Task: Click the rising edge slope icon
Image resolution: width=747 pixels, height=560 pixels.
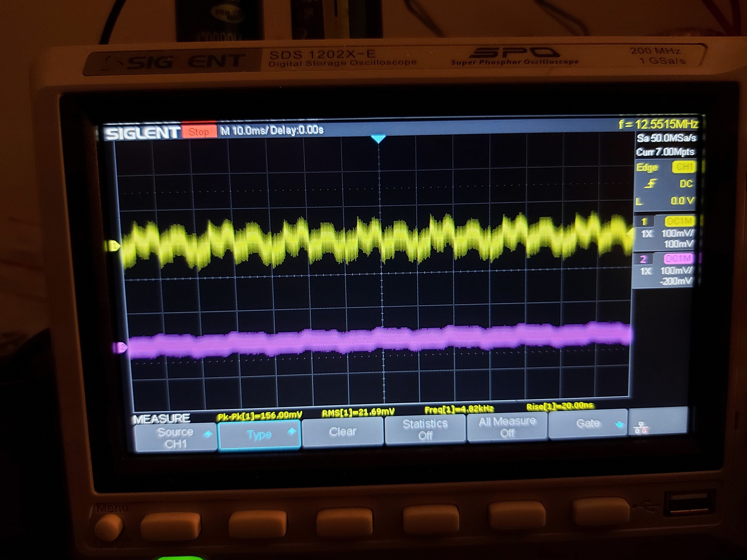Action: pyautogui.click(x=650, y=184)
